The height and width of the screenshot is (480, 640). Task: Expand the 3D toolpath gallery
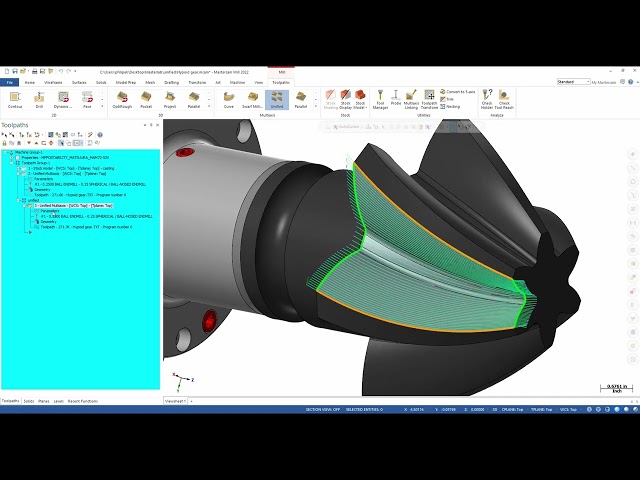pos(209,107)
